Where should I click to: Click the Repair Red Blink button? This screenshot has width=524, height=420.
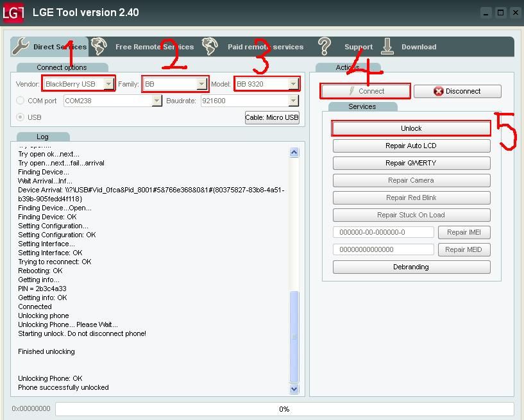coord(411,197)
